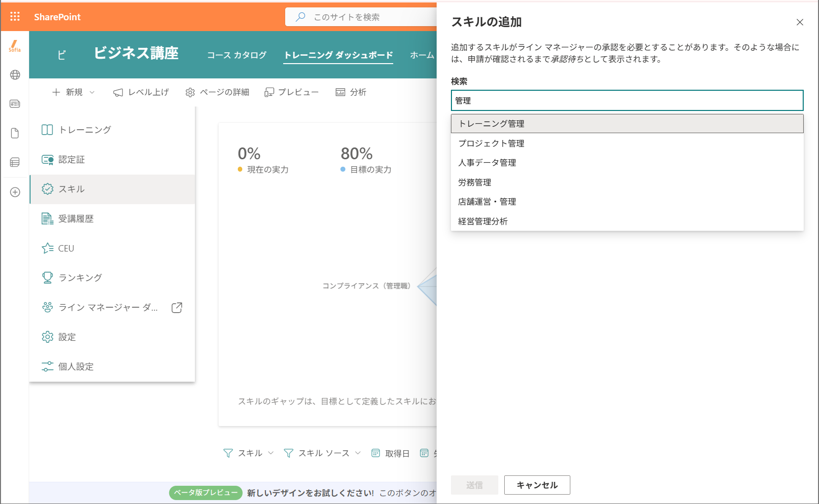Select 人事データ管理 from the suggestions
819x504 pixels.
point(627,163)
